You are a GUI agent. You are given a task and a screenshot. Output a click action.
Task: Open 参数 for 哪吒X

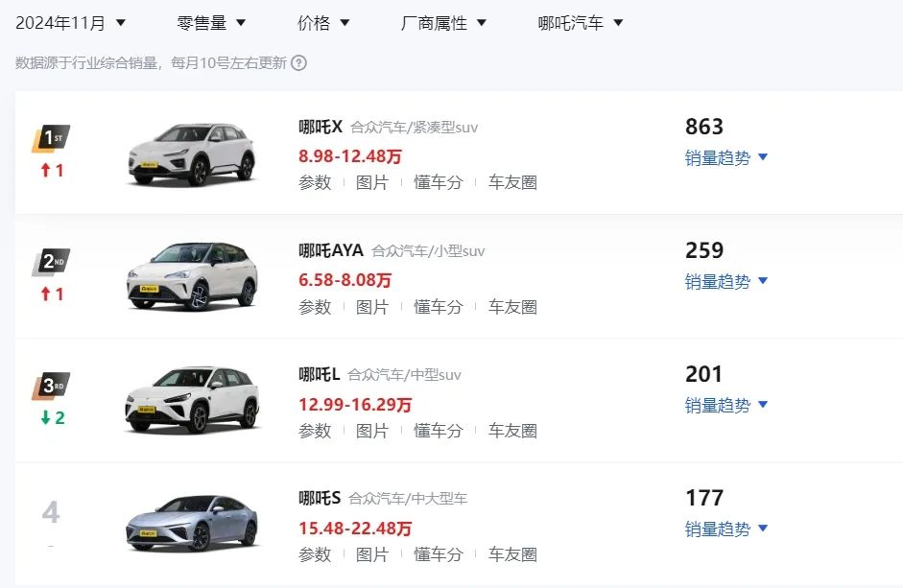(315, 182)
